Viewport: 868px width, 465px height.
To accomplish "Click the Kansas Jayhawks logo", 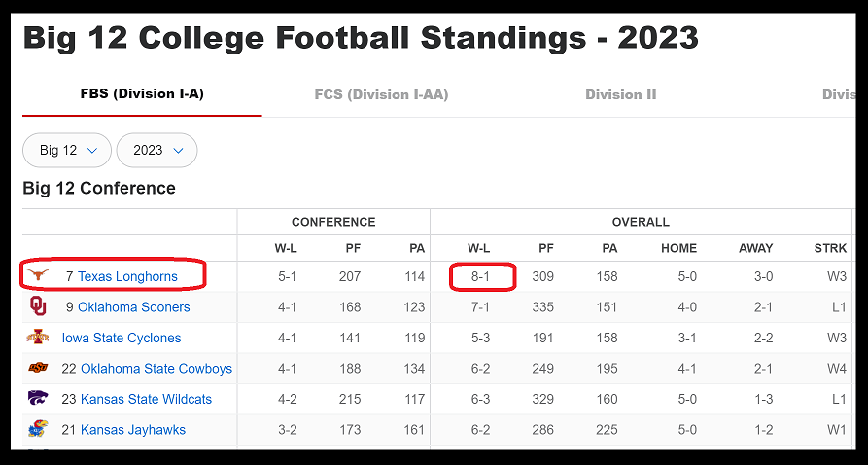I will tap(38, 429).
